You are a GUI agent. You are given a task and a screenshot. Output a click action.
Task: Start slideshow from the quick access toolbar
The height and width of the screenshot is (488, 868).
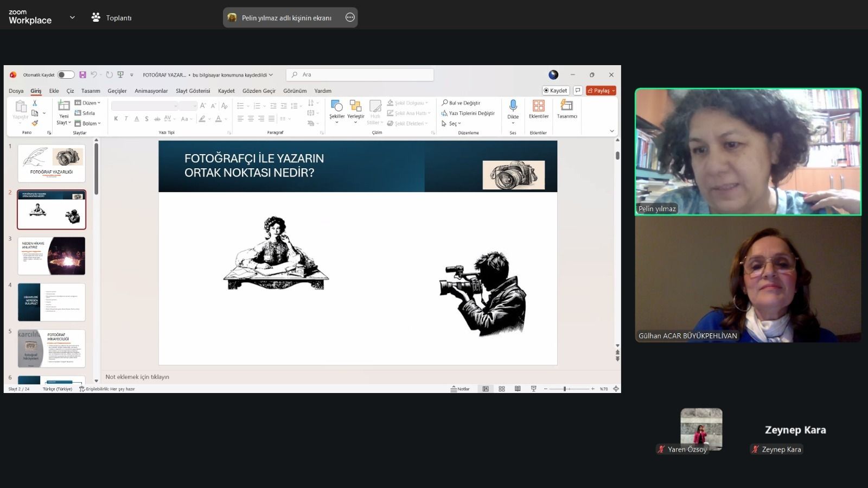coord(120,75)
